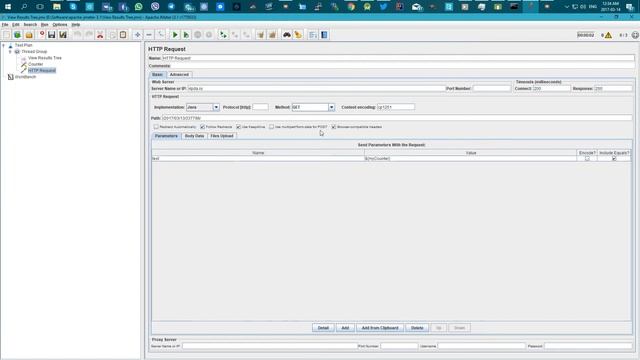Image resolution: width=640 pixels, height=360 pixels.
Task: Enable Use multipart/form-data for POST checkbox
Action: [271, 127]
